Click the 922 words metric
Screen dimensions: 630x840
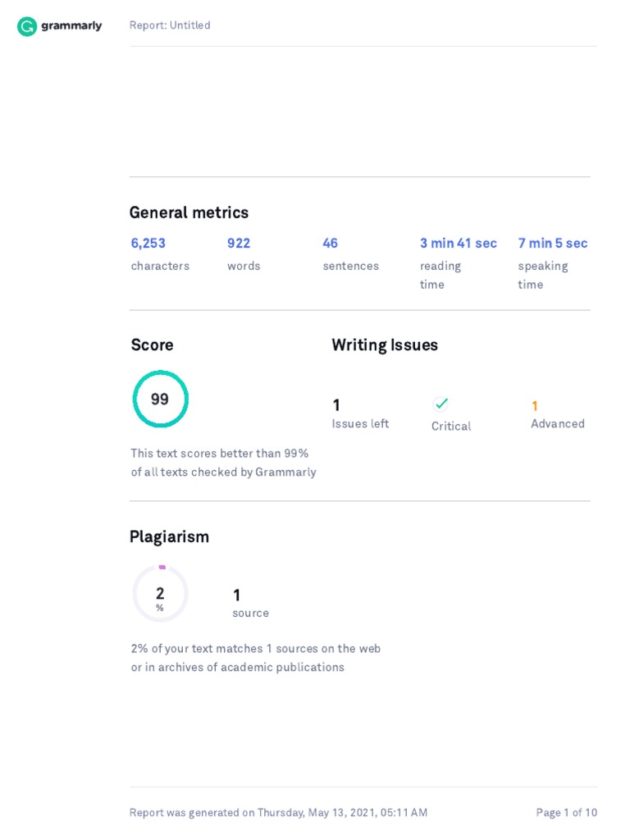pos(239,243)
